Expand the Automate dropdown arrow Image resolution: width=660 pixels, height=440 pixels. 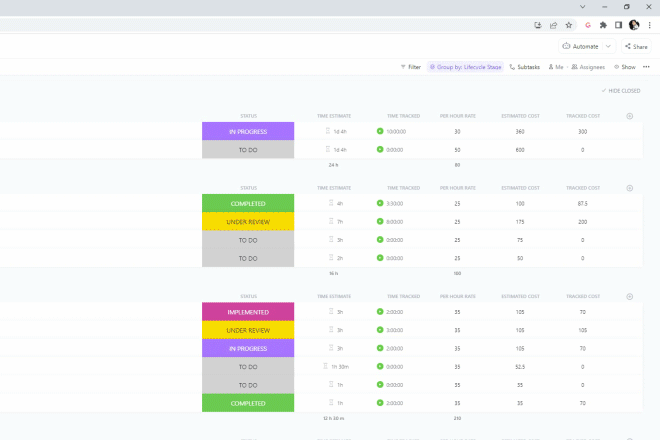point(608,46)
